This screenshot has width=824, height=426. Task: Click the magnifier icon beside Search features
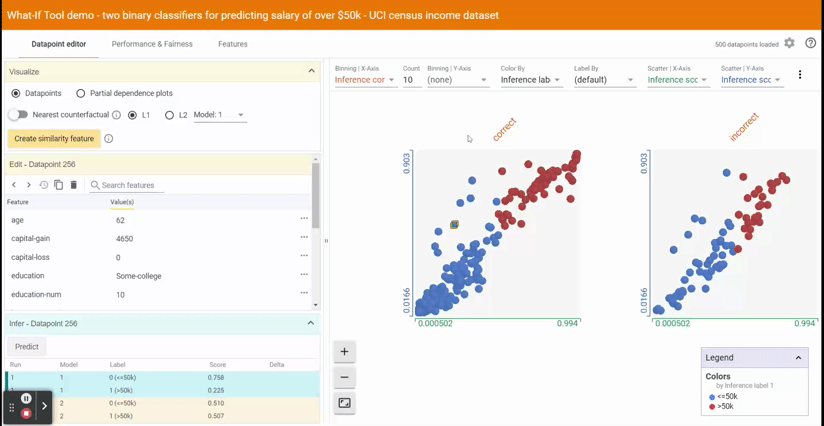[95, 185]
